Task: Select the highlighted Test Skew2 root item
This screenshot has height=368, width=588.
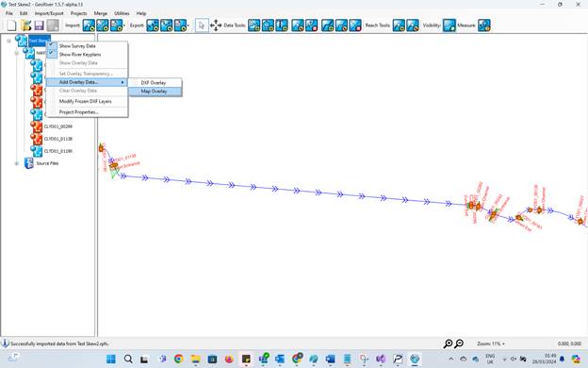Action: click(39, 41)
